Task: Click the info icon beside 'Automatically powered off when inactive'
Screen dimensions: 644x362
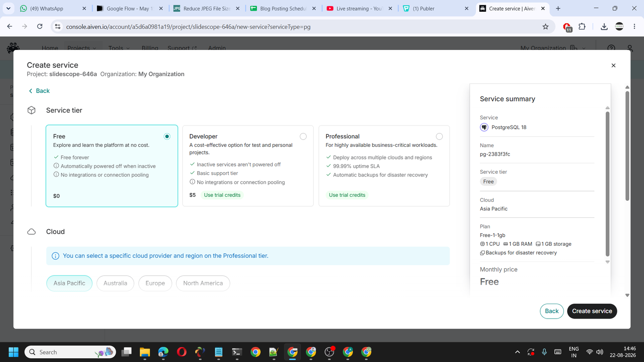Action: click(56, 166)
